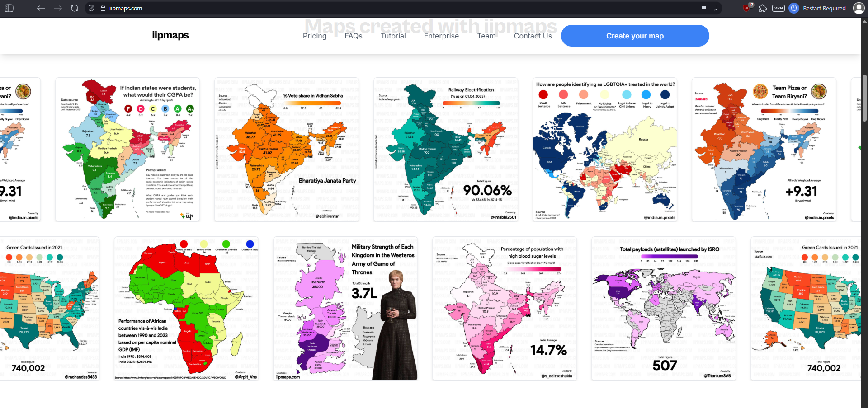Click the Overtaken by India green legend dot
The height and width of the screenshot is (408, 868).
pos(226,244)
